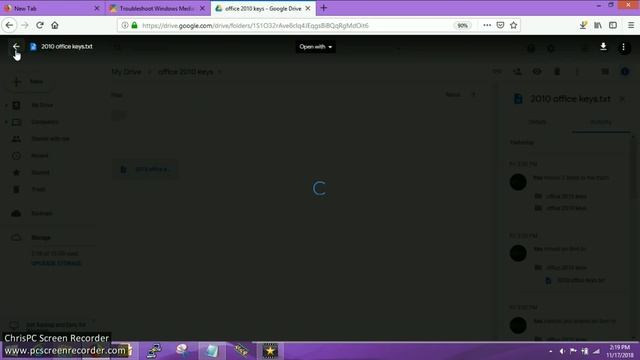The image size is (640, 360).
Task: Open Trash in Drive sidebar
Action: pyautogui.click(x=38, y=189)
